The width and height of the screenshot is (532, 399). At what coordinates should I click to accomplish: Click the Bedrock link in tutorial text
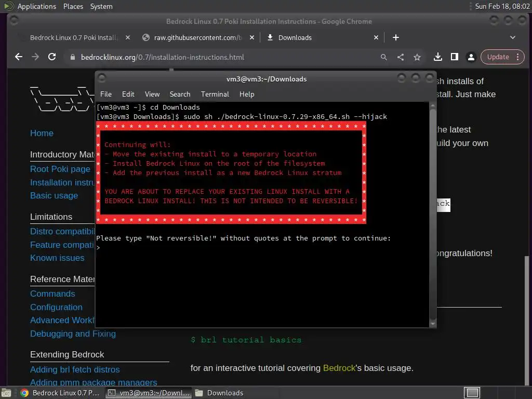(x=339, y=368)
